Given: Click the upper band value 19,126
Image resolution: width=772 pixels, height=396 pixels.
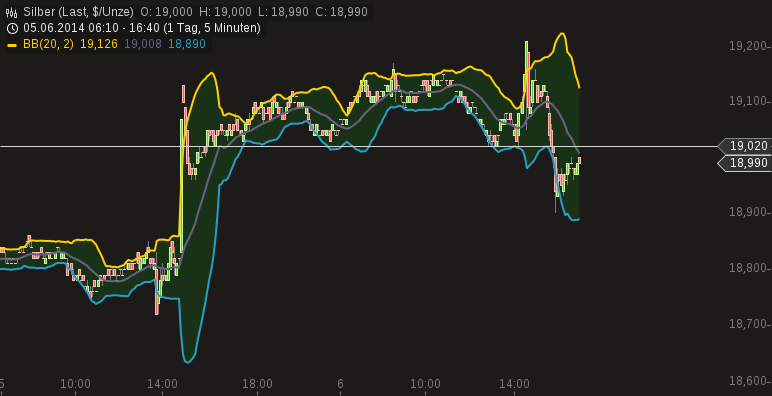Looking at the screenshot, I should click(99, 44).
